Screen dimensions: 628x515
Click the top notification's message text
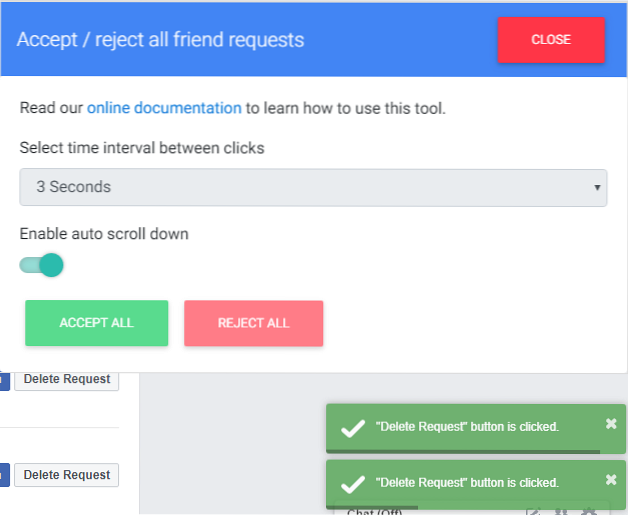coord(467,427)
